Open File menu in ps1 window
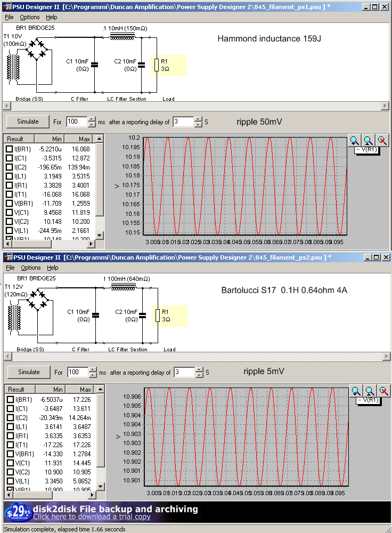392x533 pixels. pyautogui.click(x=9, y=17)
